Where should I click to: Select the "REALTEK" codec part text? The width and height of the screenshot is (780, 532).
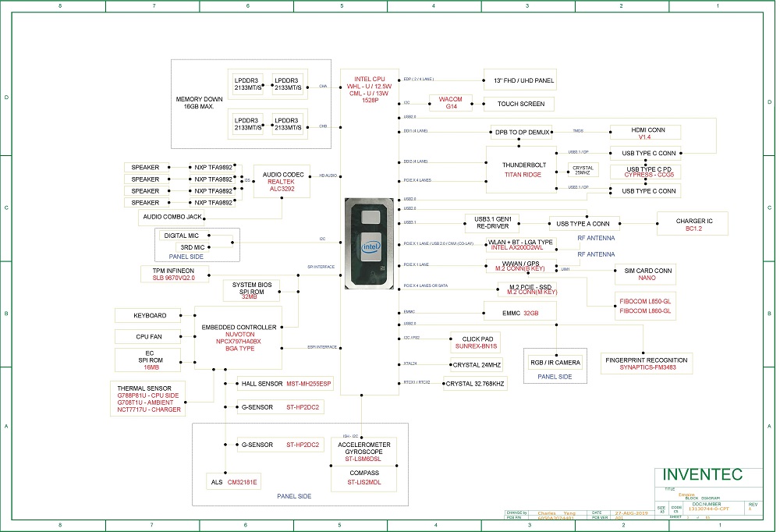pyautogui.click(x=281, y=182)
